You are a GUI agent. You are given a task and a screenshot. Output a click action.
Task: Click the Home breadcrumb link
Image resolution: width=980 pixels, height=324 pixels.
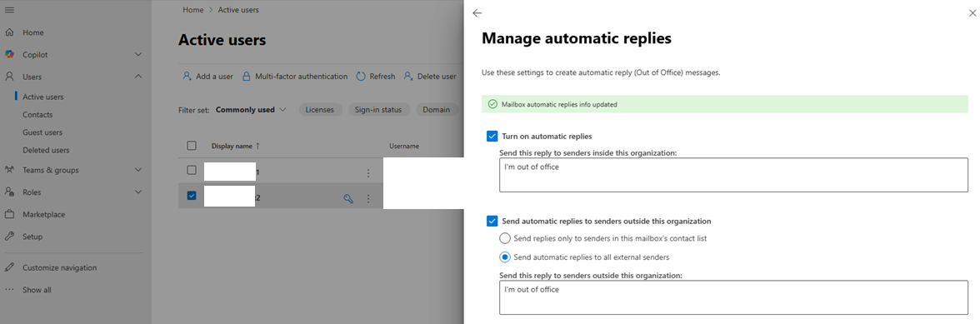coord(193,10)
